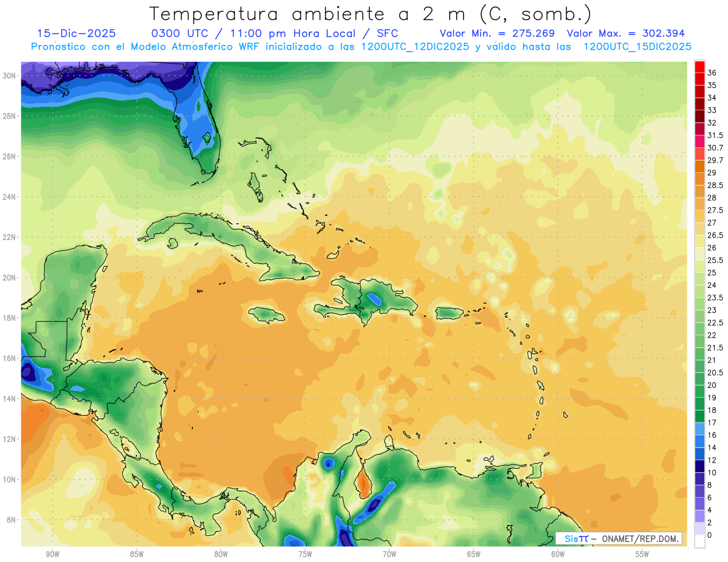Click the '80W' longitude label
This screenshot has height=562, width=728.
(x=221, y=554)
